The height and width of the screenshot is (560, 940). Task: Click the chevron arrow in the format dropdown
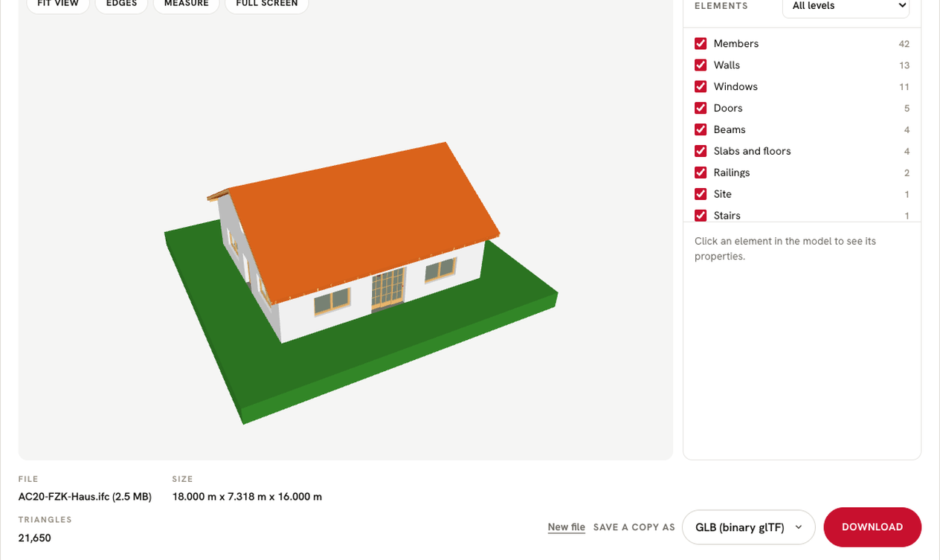click(x=799, y=527)
